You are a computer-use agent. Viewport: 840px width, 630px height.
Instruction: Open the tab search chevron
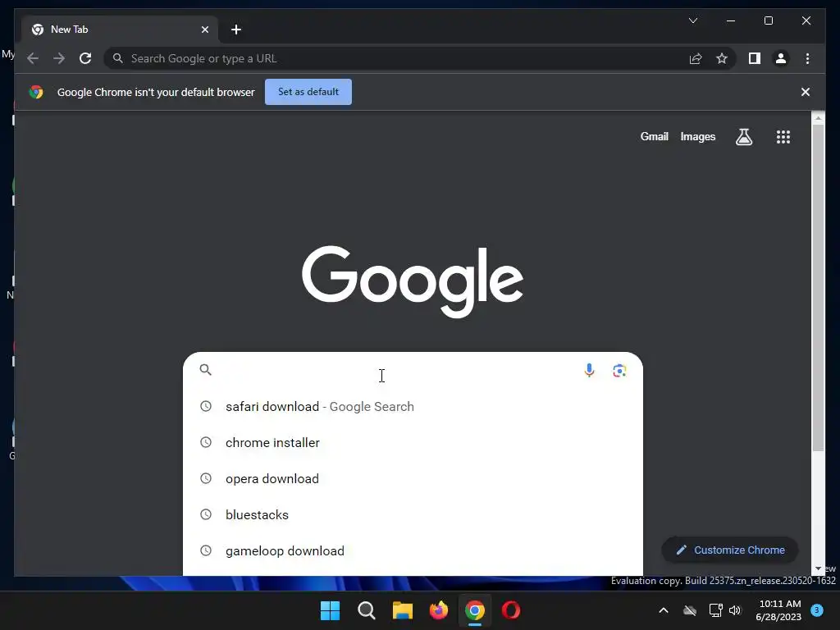[x=692, y=21]
